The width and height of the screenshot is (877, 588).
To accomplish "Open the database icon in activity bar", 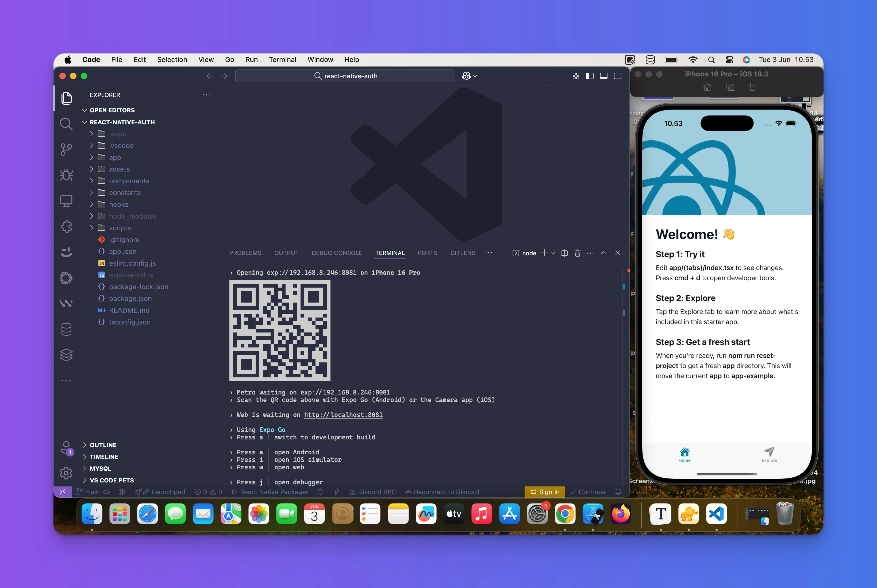I will (66, 329).
